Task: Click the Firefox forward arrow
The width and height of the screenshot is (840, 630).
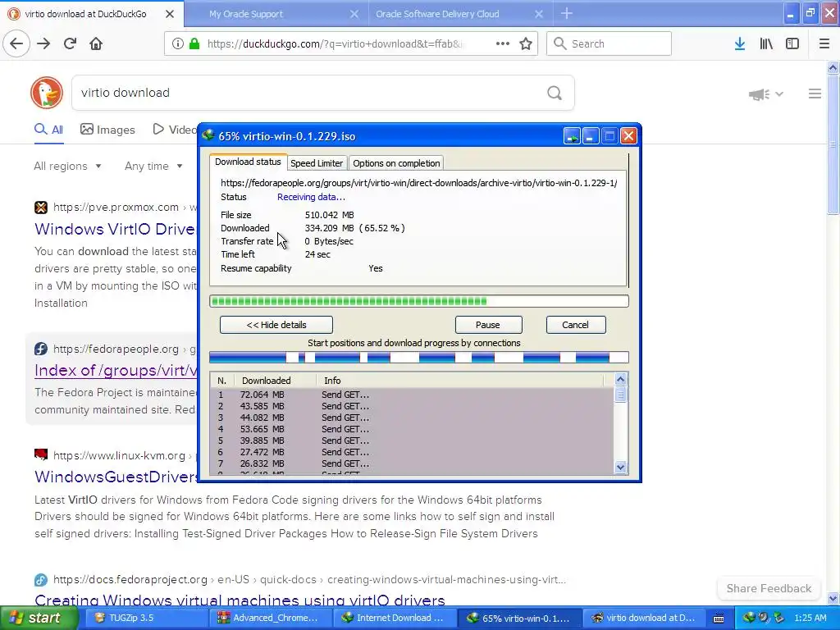Action: [x=43, y=43]
